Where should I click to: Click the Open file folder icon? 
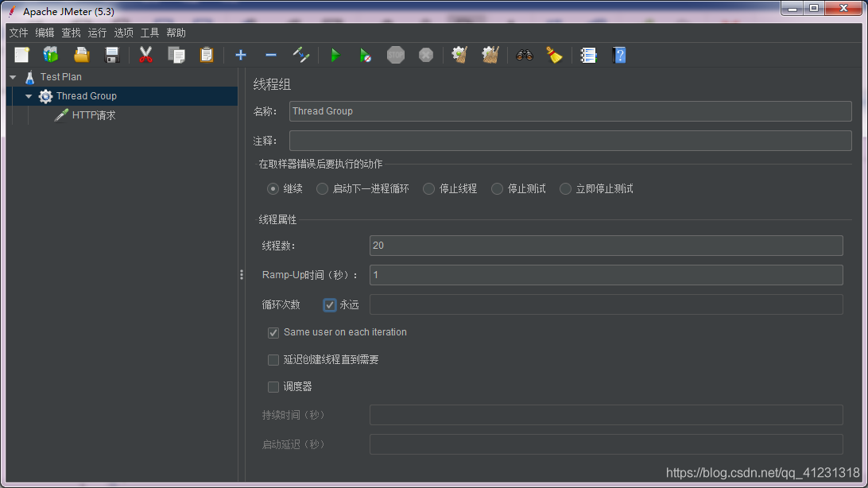[x=81, y=55]
